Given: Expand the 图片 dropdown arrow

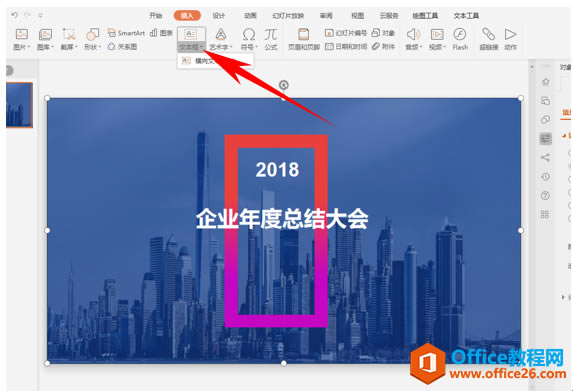Looking at the screenshot, I should (29, 47).
